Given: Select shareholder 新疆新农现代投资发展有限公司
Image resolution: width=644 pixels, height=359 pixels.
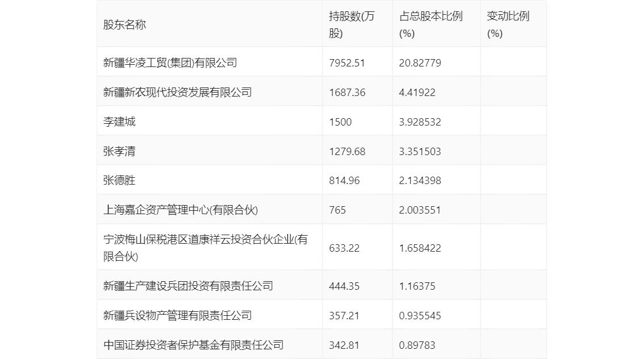Looking at the screenshot, I should [x=177, y=93].
